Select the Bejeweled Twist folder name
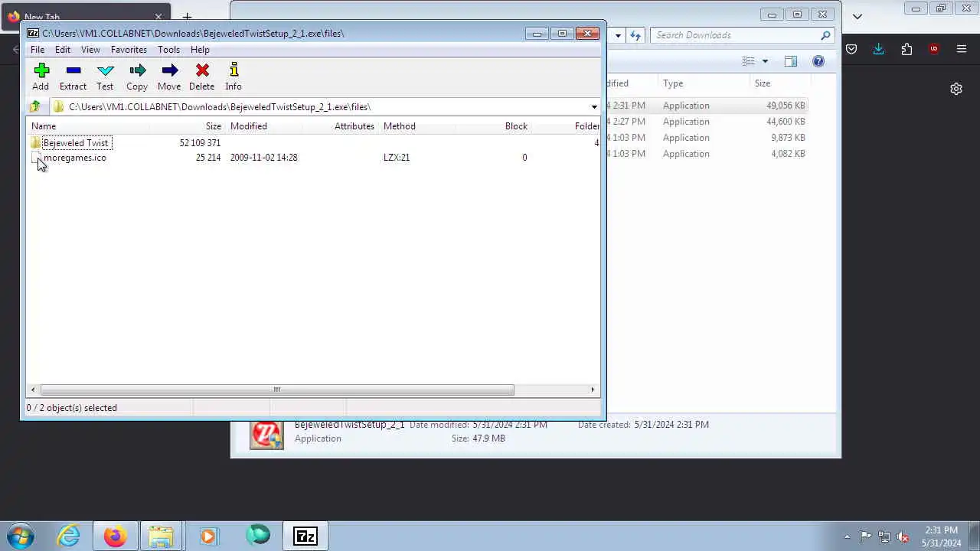The height and width of the screenshot is (551, 980). coord(76,143)
